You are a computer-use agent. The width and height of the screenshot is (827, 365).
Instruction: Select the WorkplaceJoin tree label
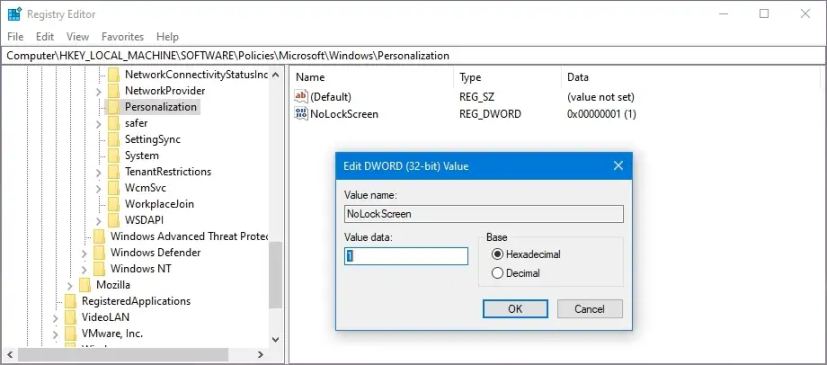159,204
